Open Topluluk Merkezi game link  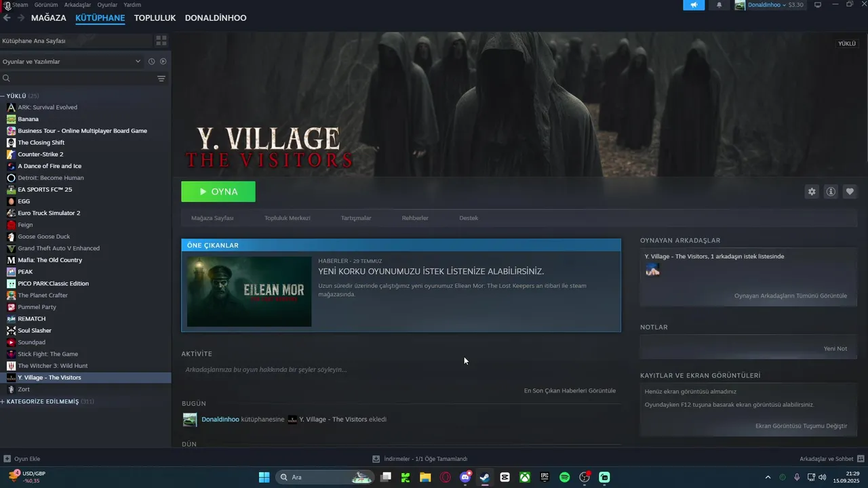tap(288, 218)
